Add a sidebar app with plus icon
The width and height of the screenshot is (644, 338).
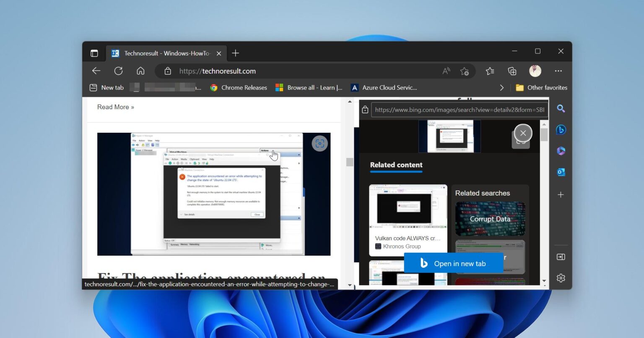click(x=561, y=194)
